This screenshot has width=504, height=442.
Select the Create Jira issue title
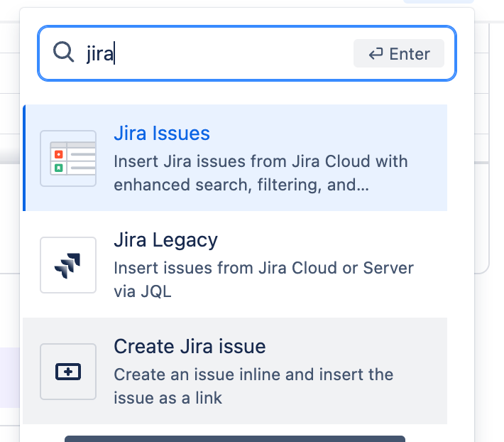point(190,347)
